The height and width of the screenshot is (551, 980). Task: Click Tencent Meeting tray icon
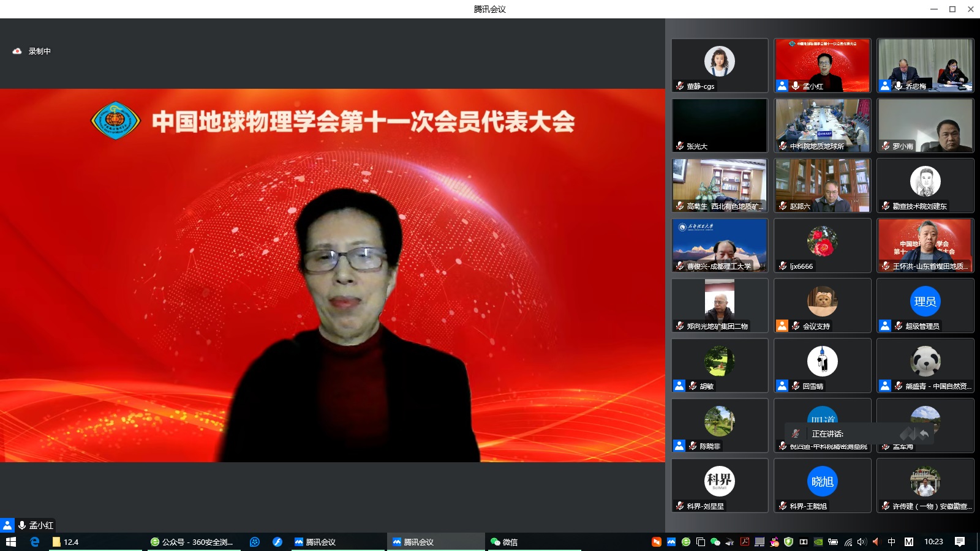tap(671, 542)
